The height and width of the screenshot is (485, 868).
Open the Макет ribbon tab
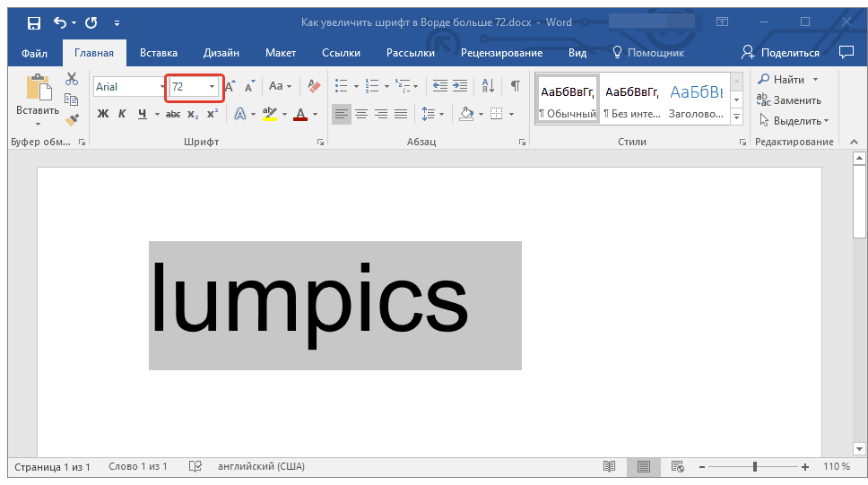point(280,53)
